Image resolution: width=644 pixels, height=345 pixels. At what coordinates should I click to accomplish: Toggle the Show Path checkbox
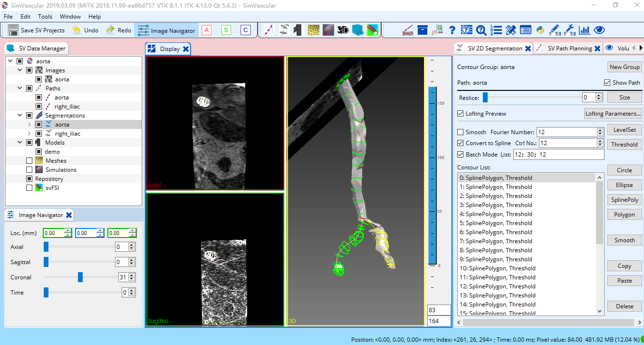(x=607, y=83)
